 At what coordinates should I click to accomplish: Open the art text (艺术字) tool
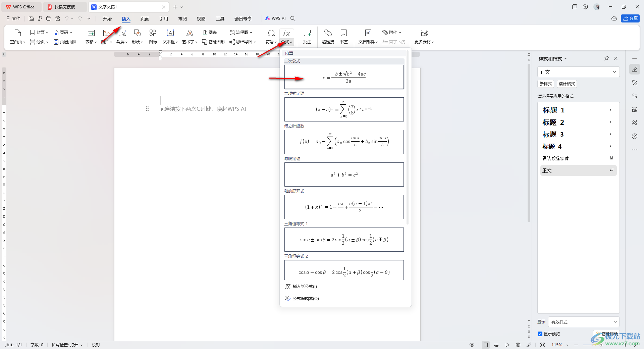tap(190, 33)
